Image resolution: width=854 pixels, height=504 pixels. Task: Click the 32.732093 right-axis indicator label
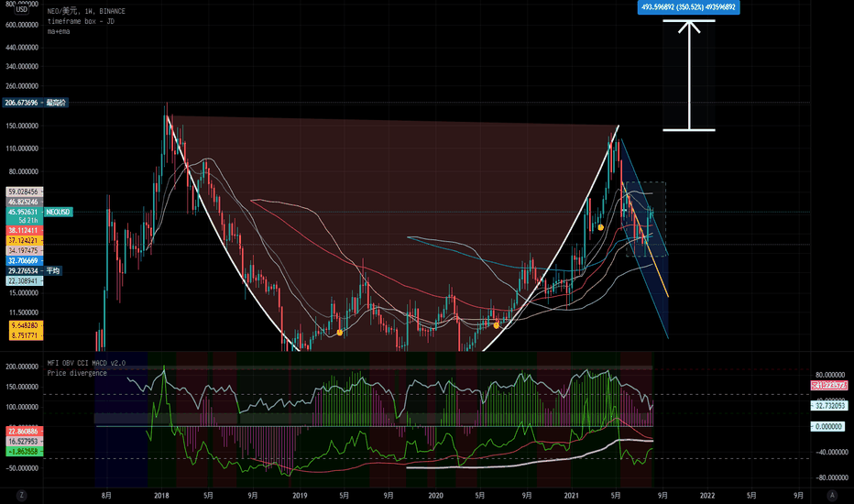click(x=829, y=405)
